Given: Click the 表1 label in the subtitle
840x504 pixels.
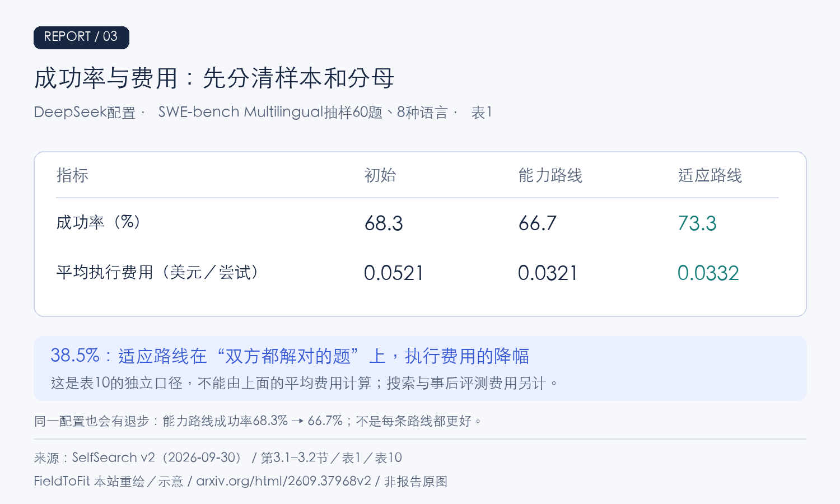Looking at the screenshot, I should 481,113.
